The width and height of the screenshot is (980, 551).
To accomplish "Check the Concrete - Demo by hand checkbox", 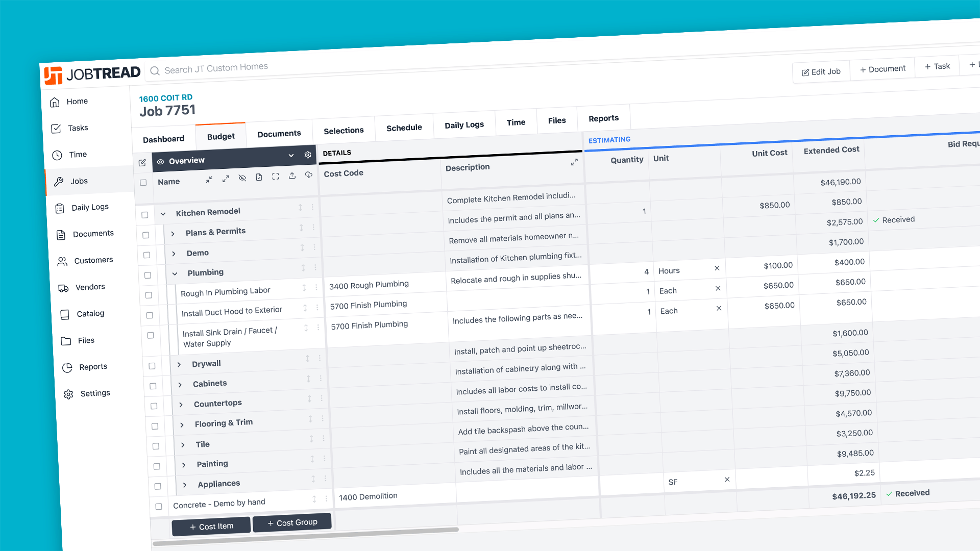I will 159,507.
